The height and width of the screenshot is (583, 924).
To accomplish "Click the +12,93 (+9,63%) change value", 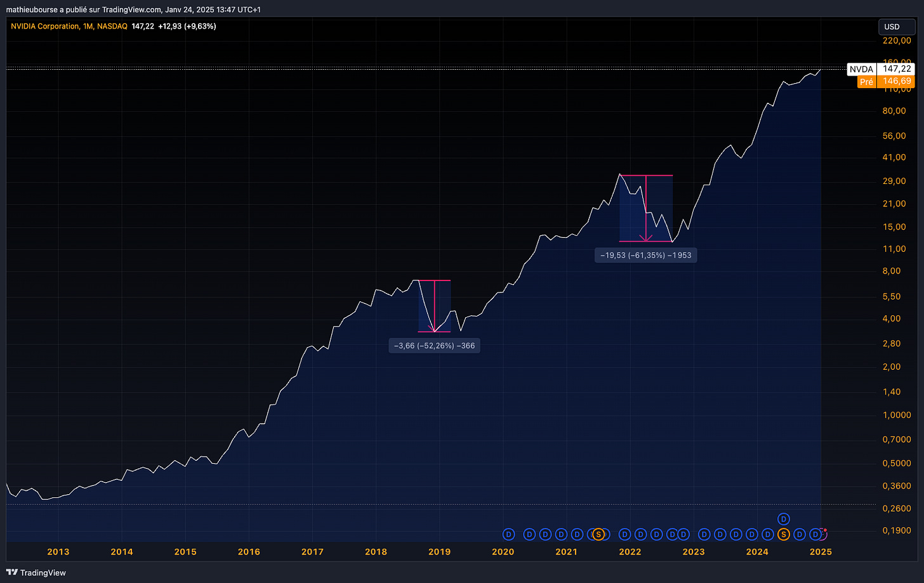I will [x=187, y=26].
